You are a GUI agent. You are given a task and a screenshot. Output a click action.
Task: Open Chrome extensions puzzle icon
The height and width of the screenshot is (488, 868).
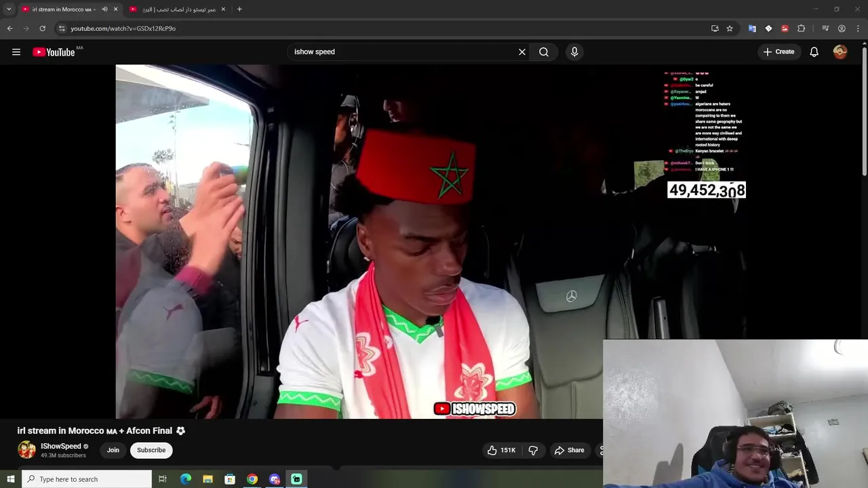pos(801,28)
